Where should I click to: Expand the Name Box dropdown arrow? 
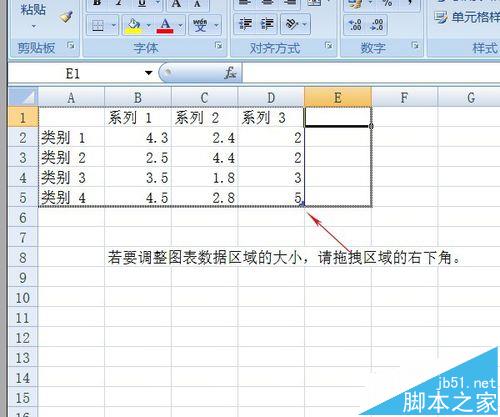pos(149,73)
